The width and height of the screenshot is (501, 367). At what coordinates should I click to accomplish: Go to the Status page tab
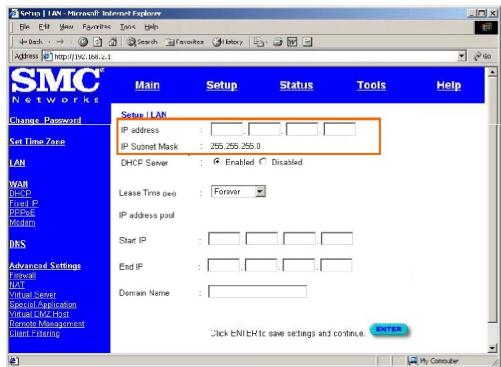pos(296,85)
